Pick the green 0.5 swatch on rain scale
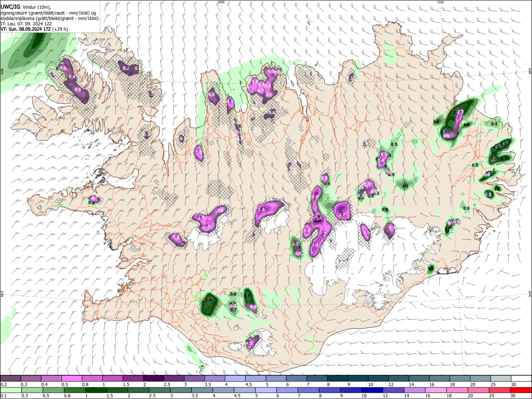This screenshot has height=399, width=532. click(53, 390)
